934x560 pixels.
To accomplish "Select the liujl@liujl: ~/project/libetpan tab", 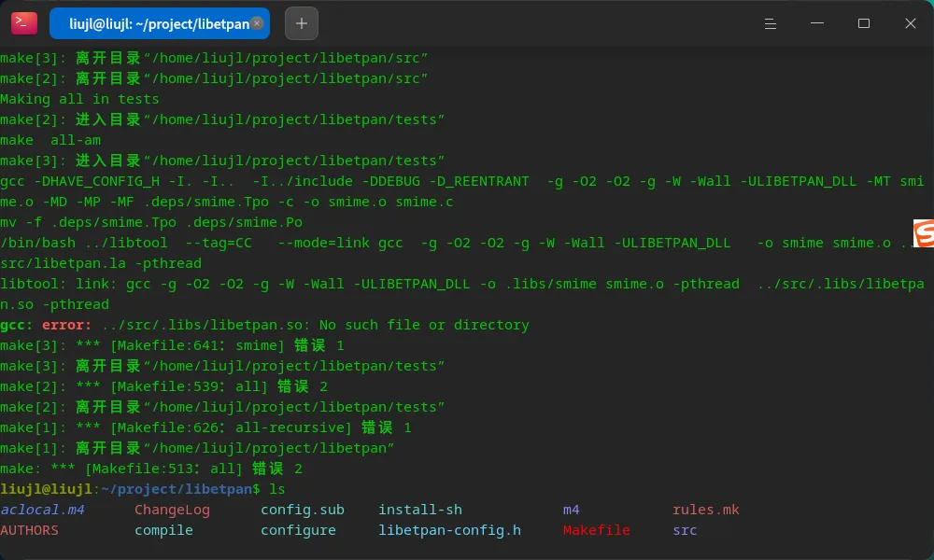I will [159, 24].
